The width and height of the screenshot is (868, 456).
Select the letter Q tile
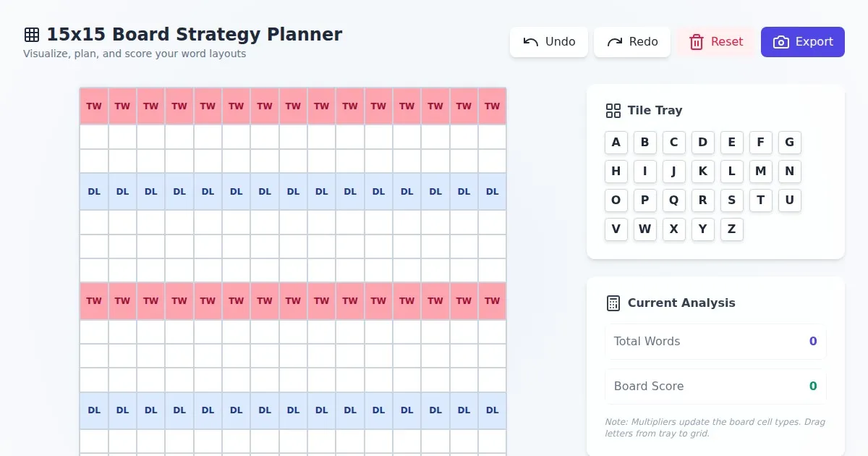coord(674,200)
